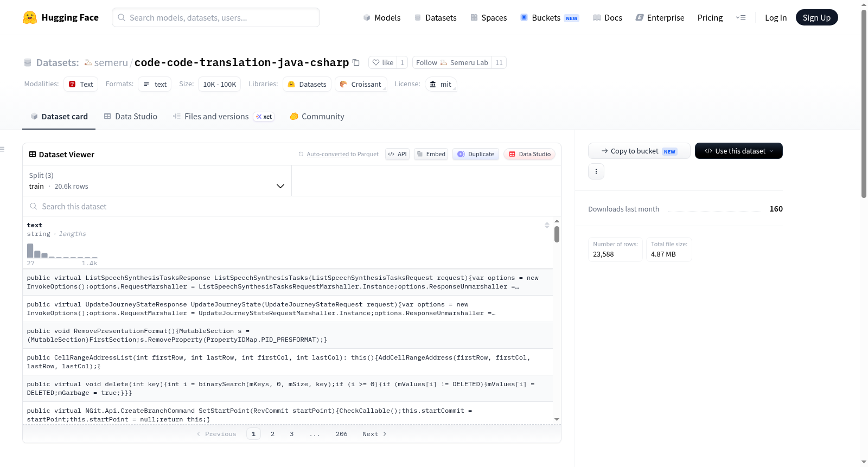Click the Hugging Face logo icon
Image resolution: width=868 pixels, height=467 pixels.
pyautogui.click(x=30, y=17)
